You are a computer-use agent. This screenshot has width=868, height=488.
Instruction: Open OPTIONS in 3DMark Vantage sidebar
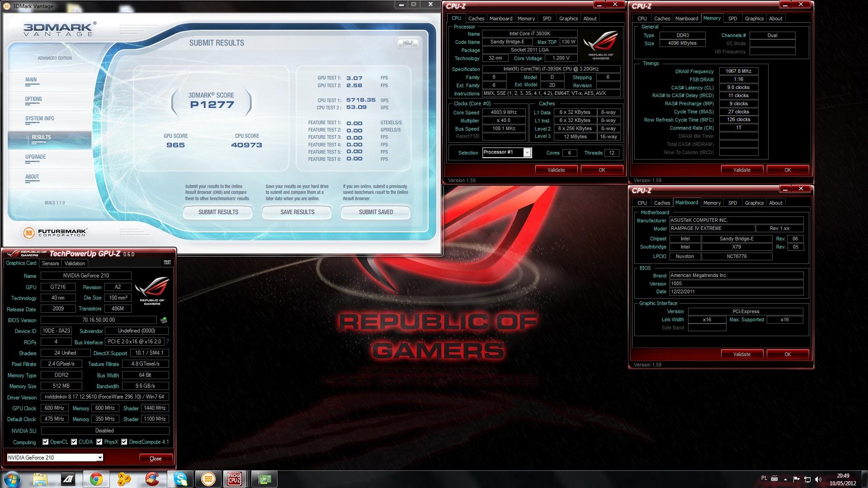33,99
